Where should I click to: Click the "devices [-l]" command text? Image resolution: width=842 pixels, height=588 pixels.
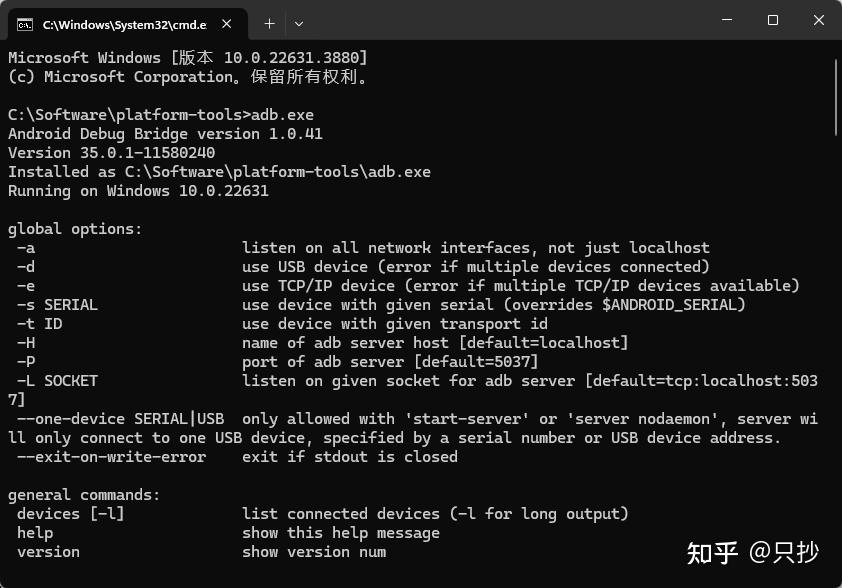tap(70, 514)
